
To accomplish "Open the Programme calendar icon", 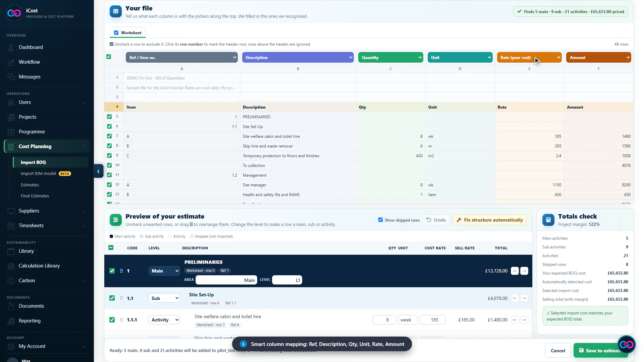I will 11,132.
